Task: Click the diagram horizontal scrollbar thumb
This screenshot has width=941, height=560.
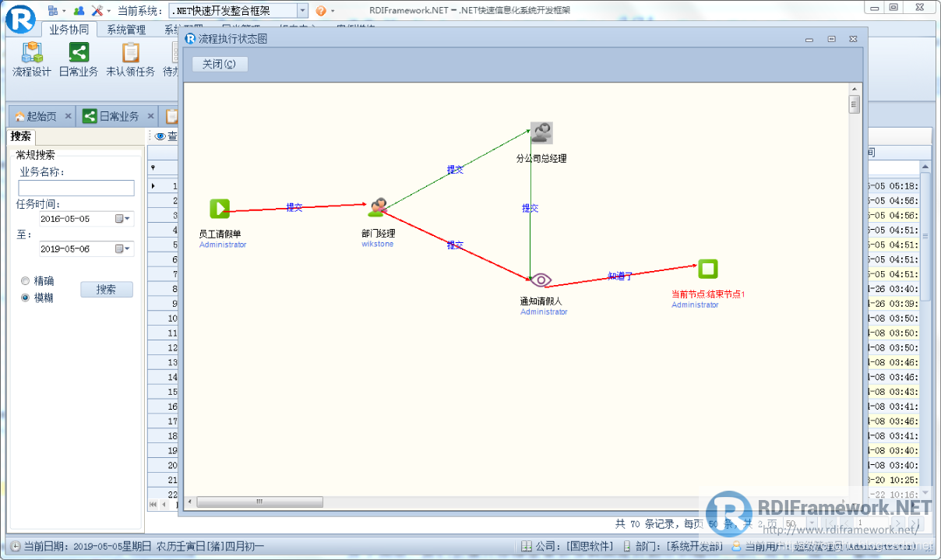Action: (x=260, y=502)
